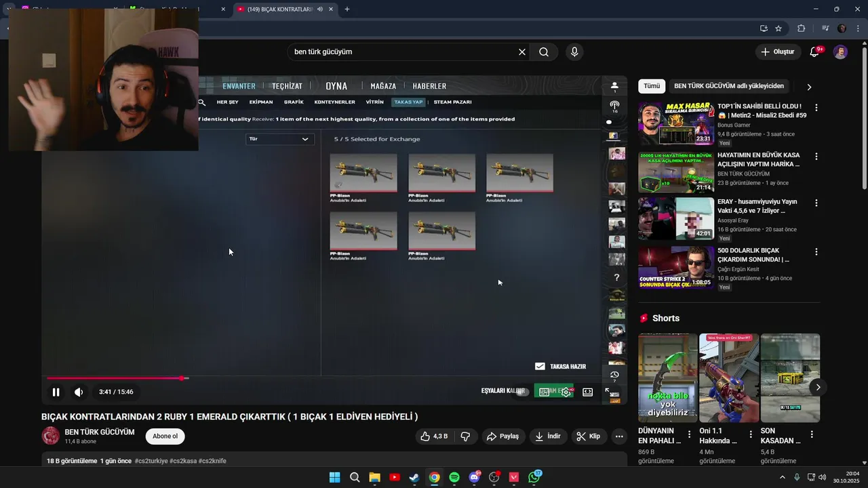This screenshot has width=868, height=488.
Task: Open YouTube notifications bell
Action: coord(815,52)
